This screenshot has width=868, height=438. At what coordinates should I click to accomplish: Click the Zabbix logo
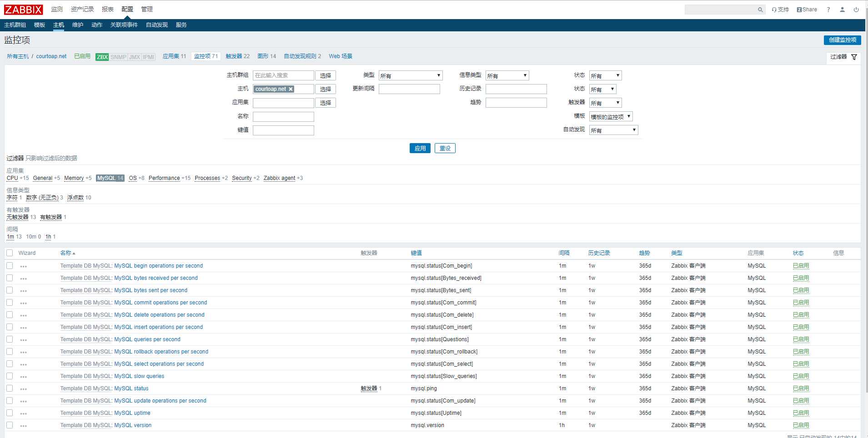coord(23,10)
